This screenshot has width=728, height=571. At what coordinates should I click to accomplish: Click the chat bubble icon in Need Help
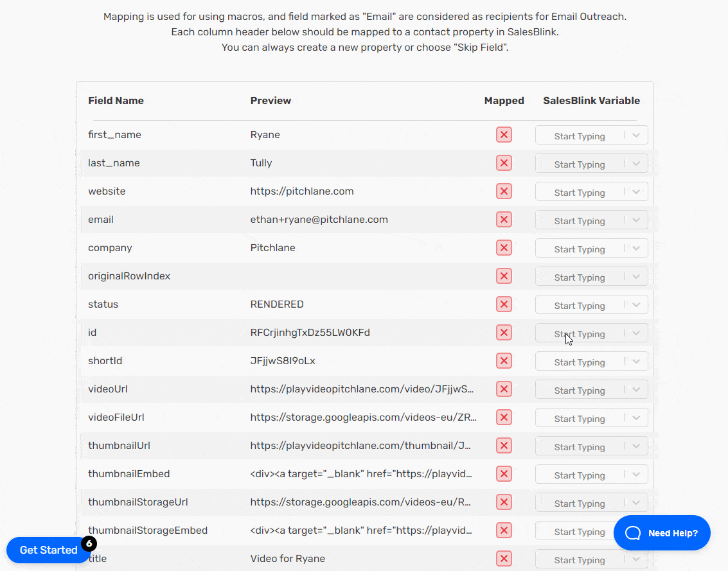pyautogui.click(x=633, y=533)
